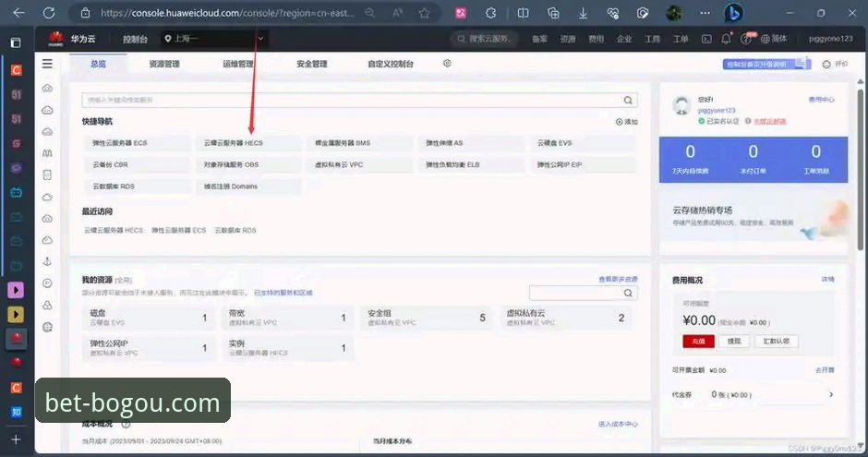The height and width of the screenshot is (457, 868).
Task: Click the magnifier in the quick navigation search
Action: tap(628, 100)
